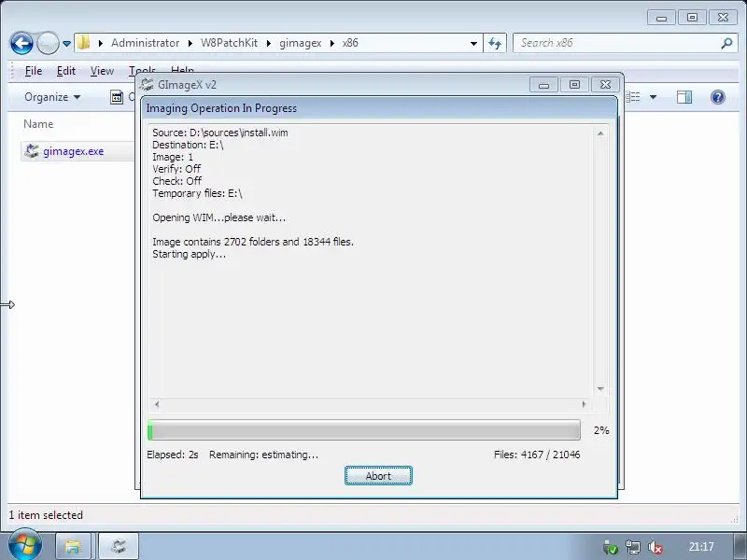The width and height of the screenshot is (747, 560).
Task: Expand arrow after gimagex breadcrumb
Action: pyautogui.click(x=332, y=43)
